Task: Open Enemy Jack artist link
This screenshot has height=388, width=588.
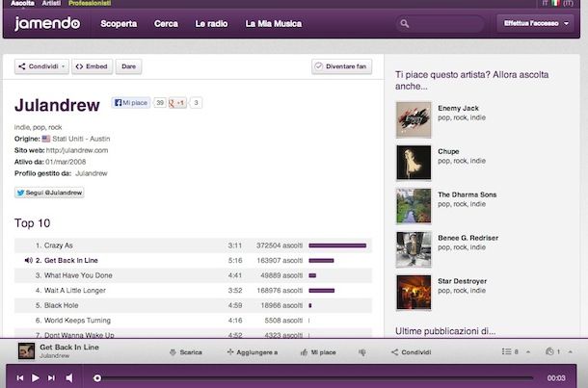Action: pos(458,108)
